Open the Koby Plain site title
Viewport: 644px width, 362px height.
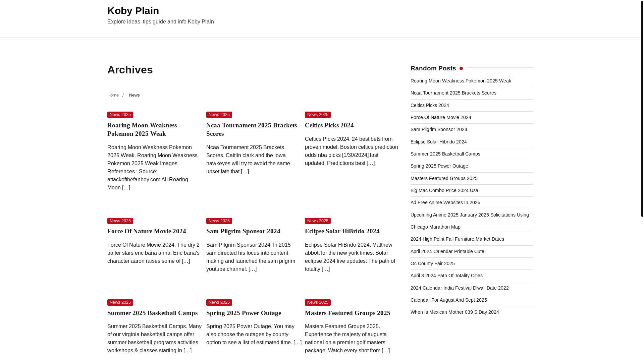tap(133, 11)
